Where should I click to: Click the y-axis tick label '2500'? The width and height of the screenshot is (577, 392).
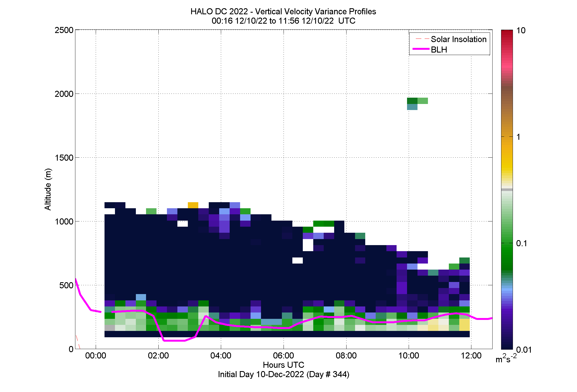(x=64, y=30)
